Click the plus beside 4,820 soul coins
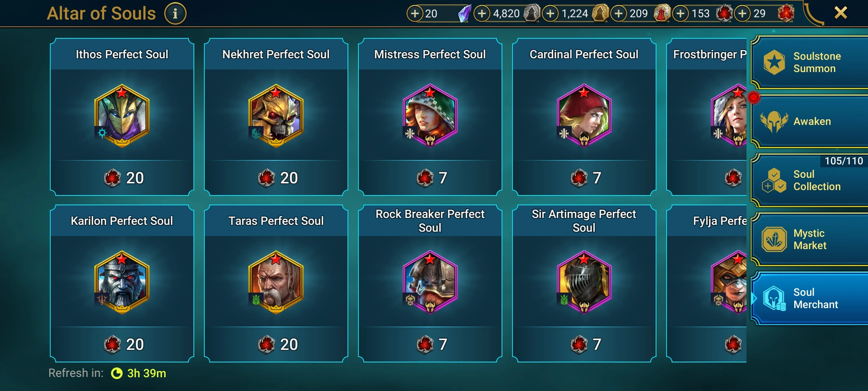The width and height of the screenshot is (868, 391). (482, 14)
